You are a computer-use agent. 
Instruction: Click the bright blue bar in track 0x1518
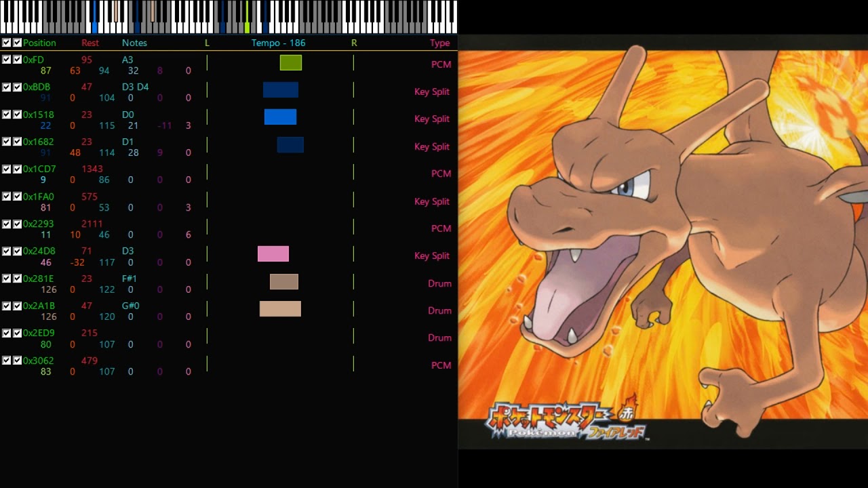(x=280, y=117)
